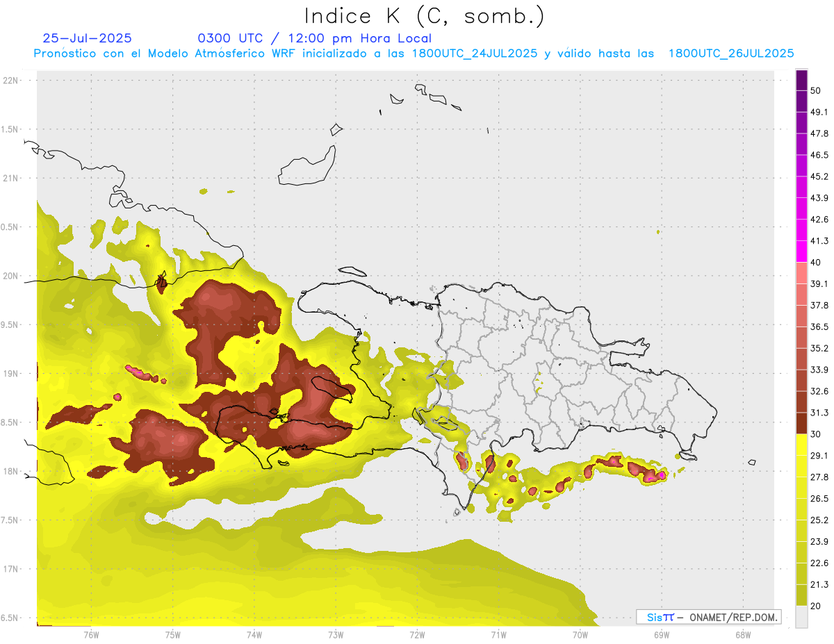
Task: Click the longitude label "68W"
Action: (743, 636)
